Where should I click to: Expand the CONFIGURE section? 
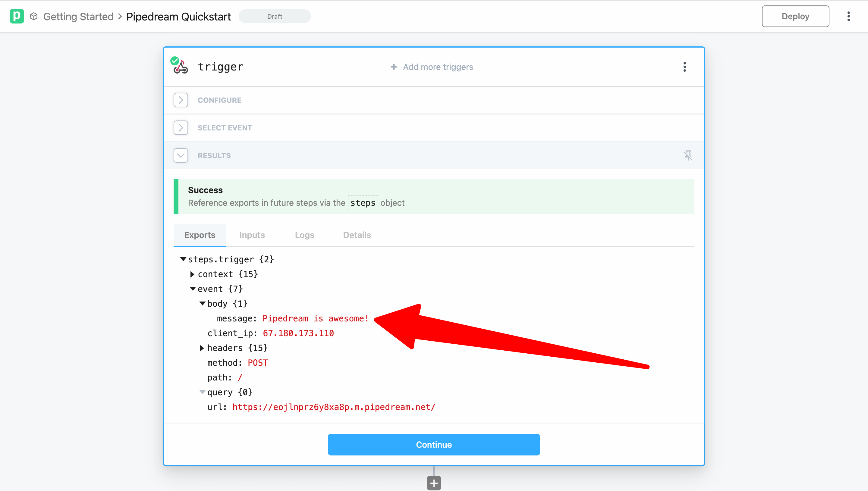tap(181, 100)
